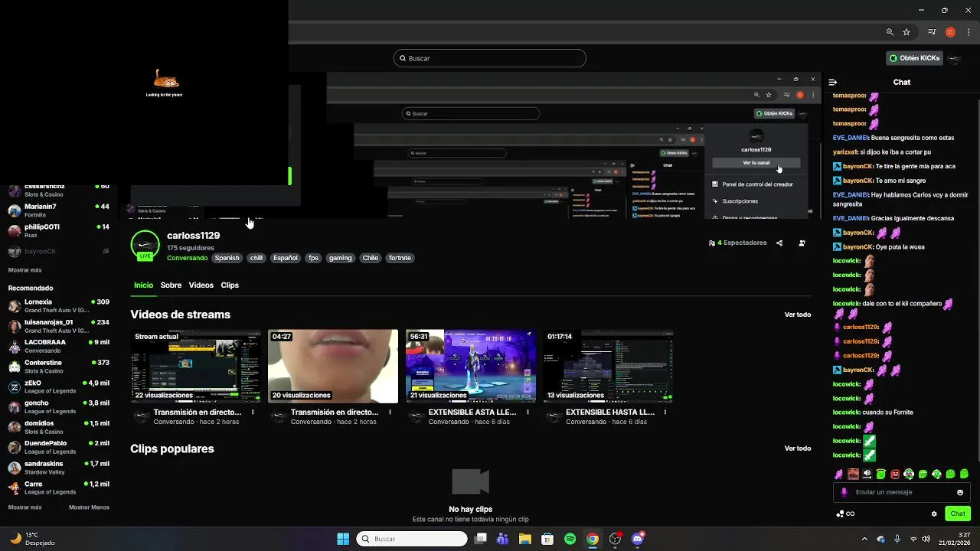Screen dimensions: 980x551
Task: Collapse the chat panel with the arrow icon
Action: coord(833,82)
